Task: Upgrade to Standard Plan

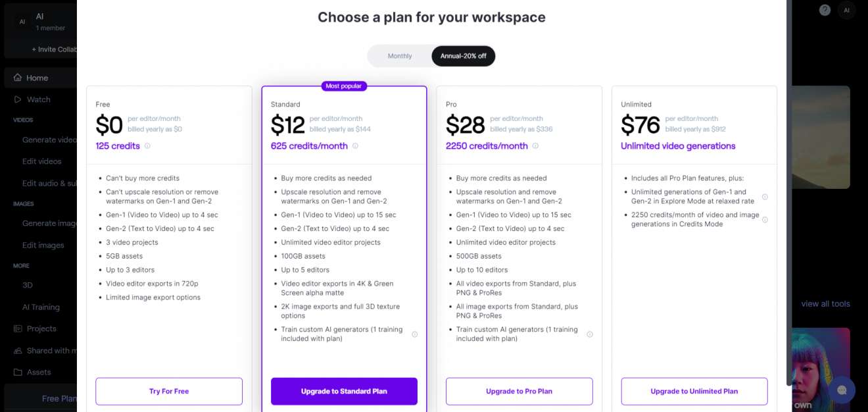Action: point(344,391)
